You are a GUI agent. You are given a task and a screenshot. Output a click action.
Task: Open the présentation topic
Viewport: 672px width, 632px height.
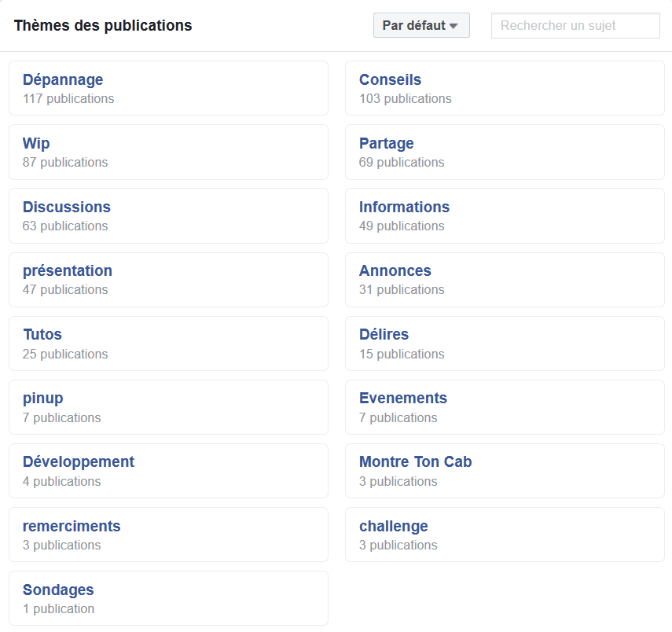[x=68, y=271]
